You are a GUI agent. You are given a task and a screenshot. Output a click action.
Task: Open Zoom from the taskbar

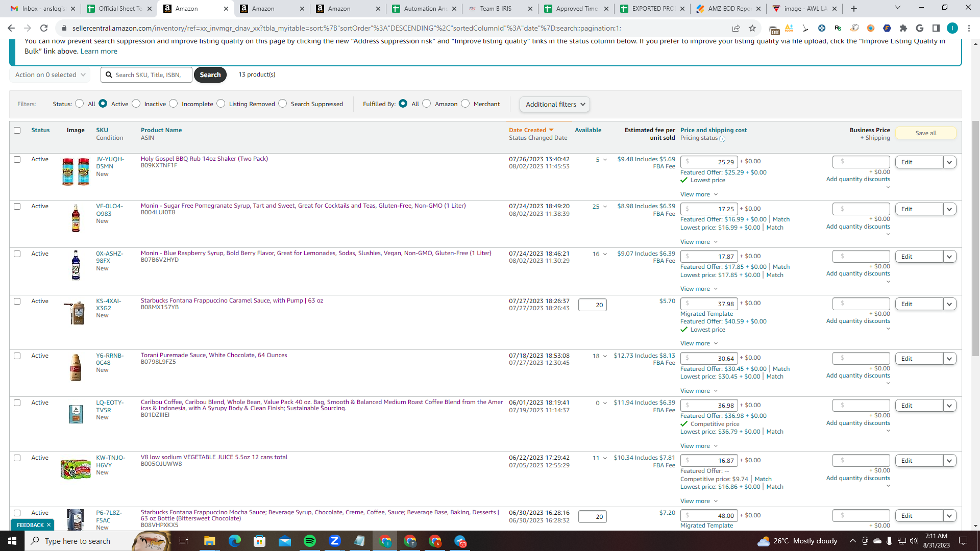pyautogui.click(x=335, y=541)
